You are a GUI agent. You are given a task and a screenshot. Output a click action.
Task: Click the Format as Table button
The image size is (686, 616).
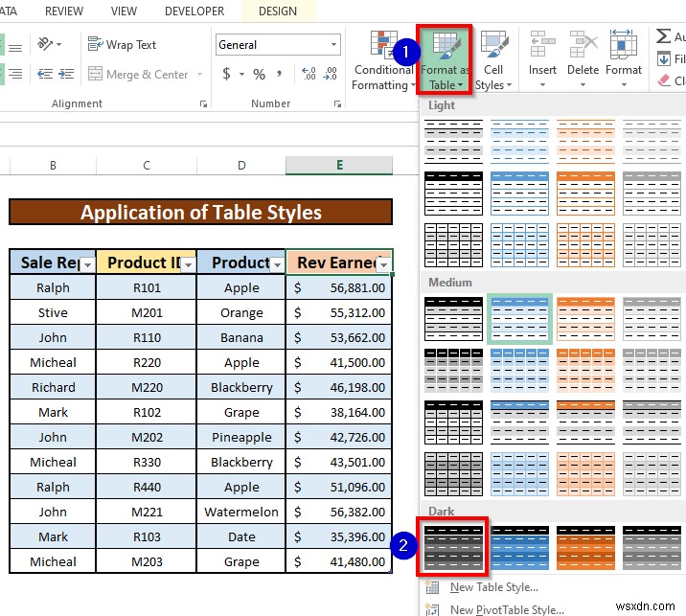(444, 59)
